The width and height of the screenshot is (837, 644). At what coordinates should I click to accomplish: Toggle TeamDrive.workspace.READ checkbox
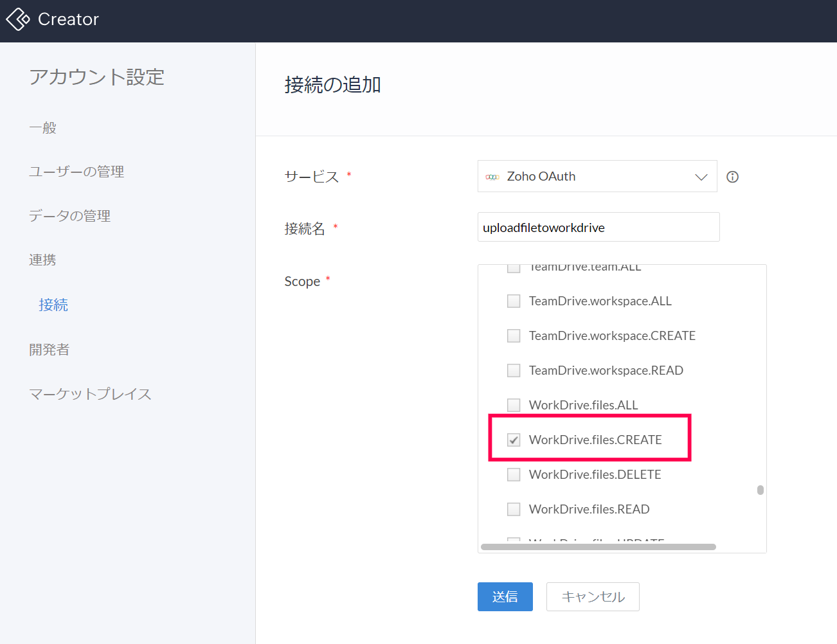(x=514, y=371)
